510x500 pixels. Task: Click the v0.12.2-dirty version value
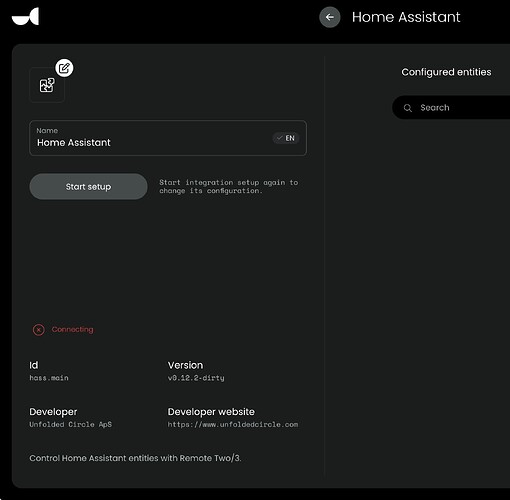point(196,378)
